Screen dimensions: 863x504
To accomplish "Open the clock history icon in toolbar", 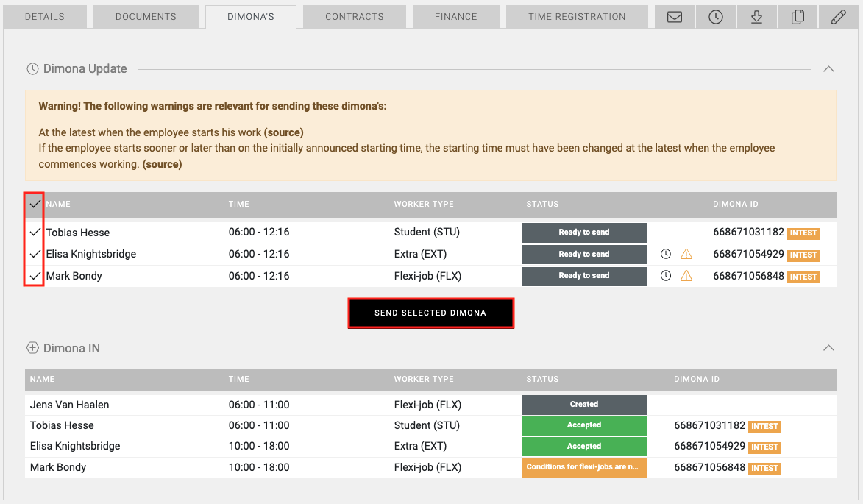I will (x=716, y=17).
